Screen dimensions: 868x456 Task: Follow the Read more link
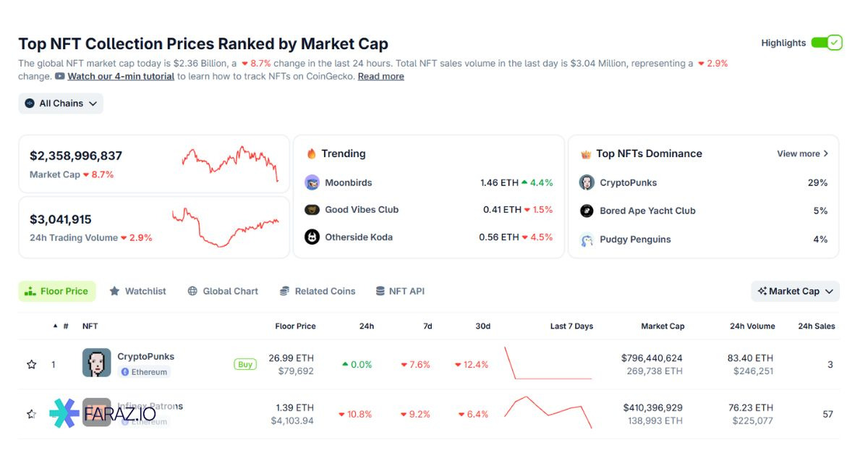tap(380, 77)
